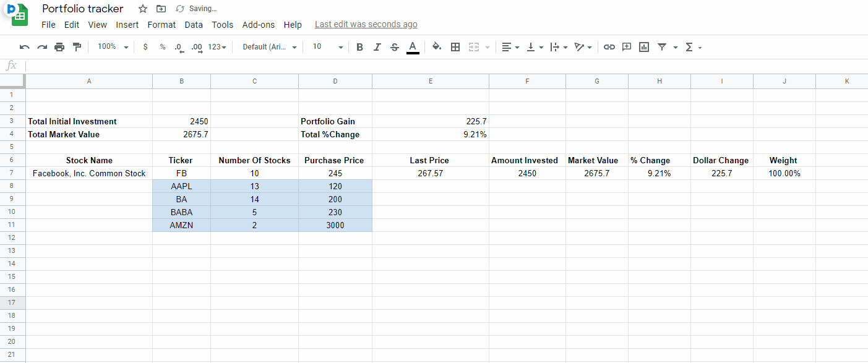Click the Create a filter icon
Screen dimensions: 868x363
tap(662, 47)
